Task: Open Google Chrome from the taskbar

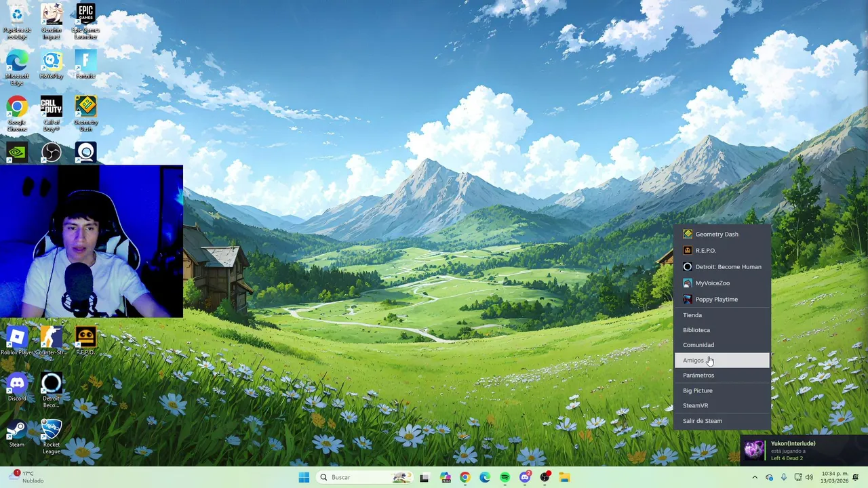Action: point(465,477)
